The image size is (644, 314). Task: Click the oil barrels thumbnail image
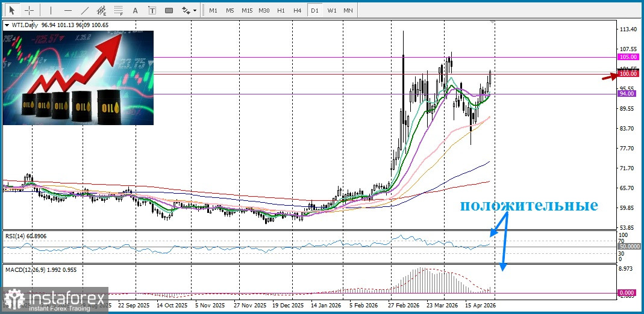[x=78, y=77]
